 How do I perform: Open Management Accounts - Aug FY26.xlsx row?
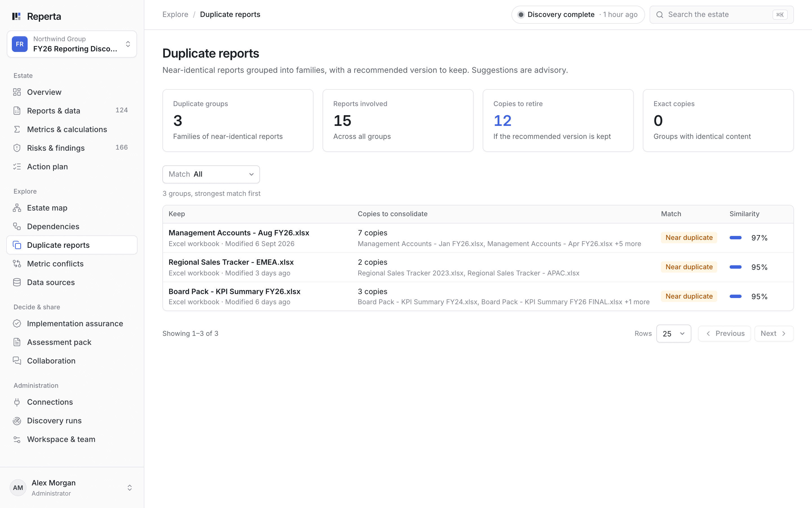478,238
